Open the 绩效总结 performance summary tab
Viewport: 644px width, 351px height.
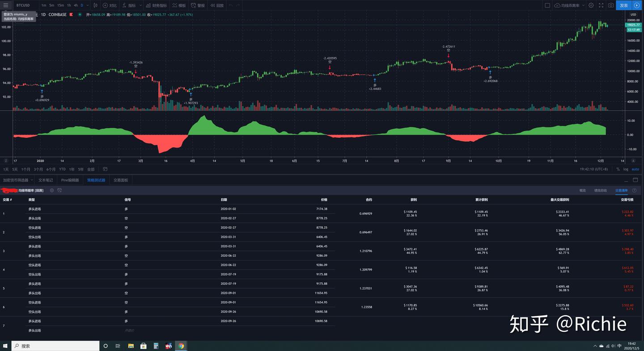[x=601, y=190]
